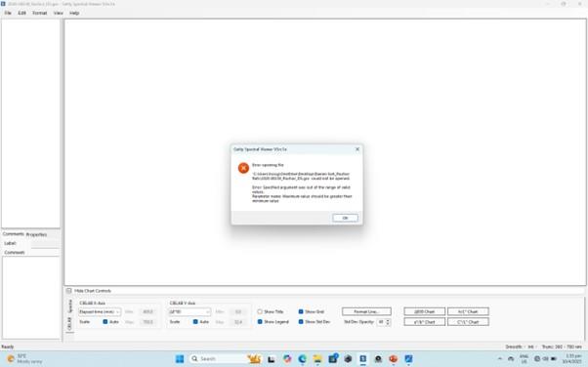
Task: Toggle the Hide Chart Controls checkbox
Action: [x=69, y=291]
